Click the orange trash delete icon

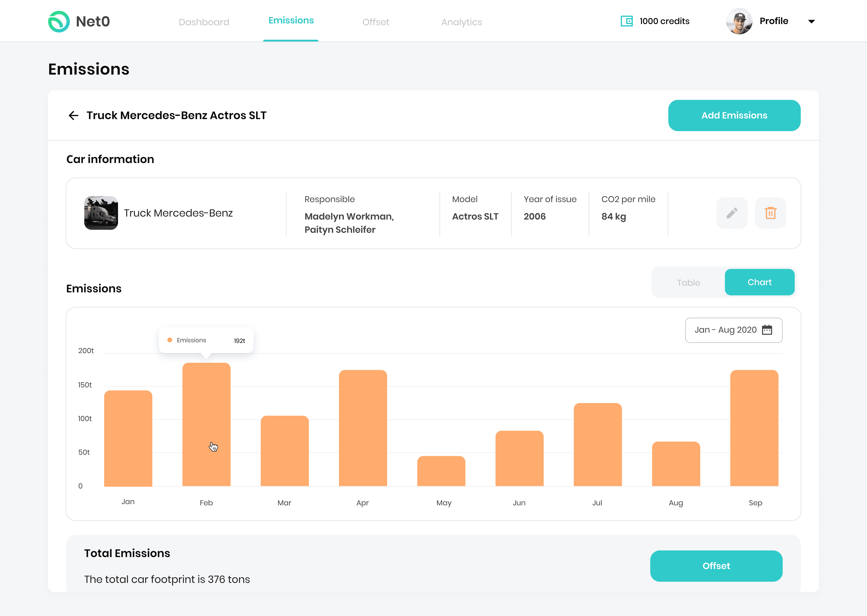coord(770,213)
